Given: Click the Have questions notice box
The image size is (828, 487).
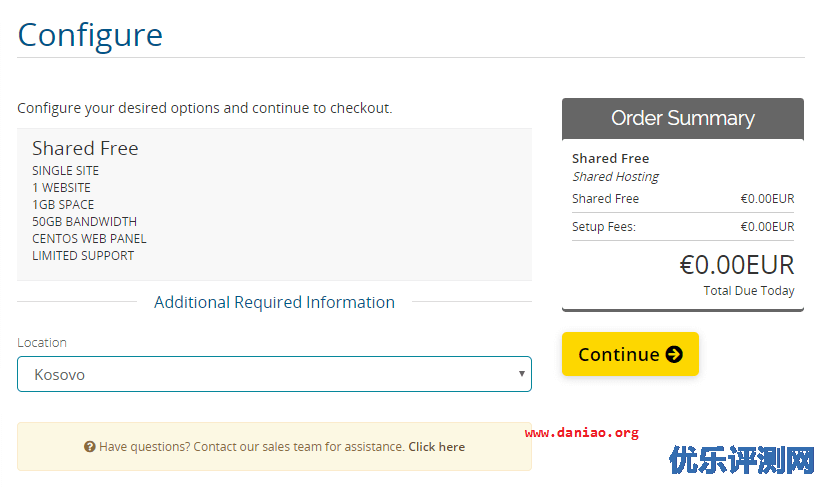Looking at the screenshot, I should tap(274, 447).
